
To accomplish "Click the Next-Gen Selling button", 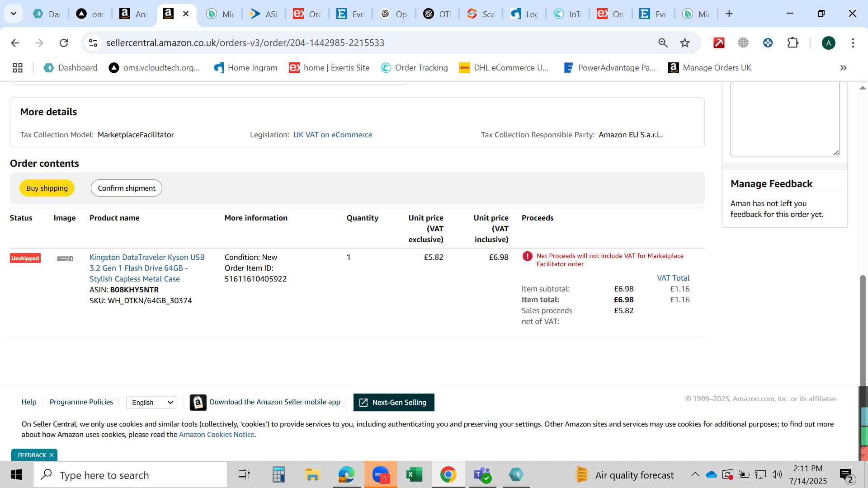I will tap(394, 402).
